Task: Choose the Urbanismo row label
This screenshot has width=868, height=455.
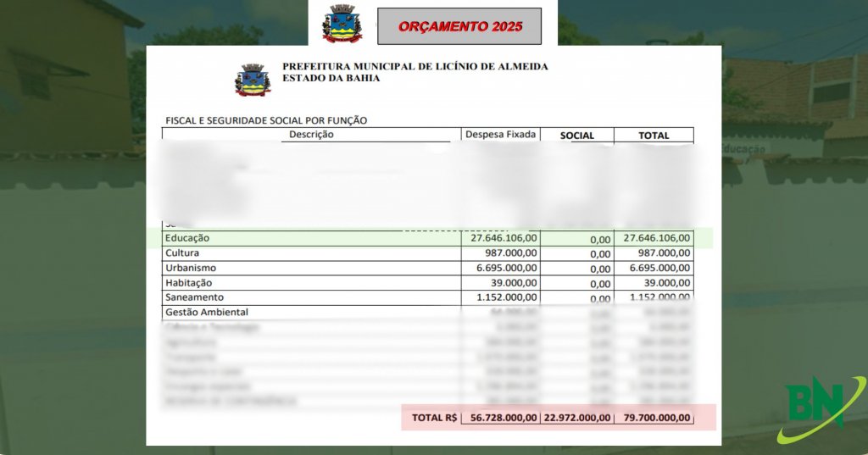Action: click(191, 268)
